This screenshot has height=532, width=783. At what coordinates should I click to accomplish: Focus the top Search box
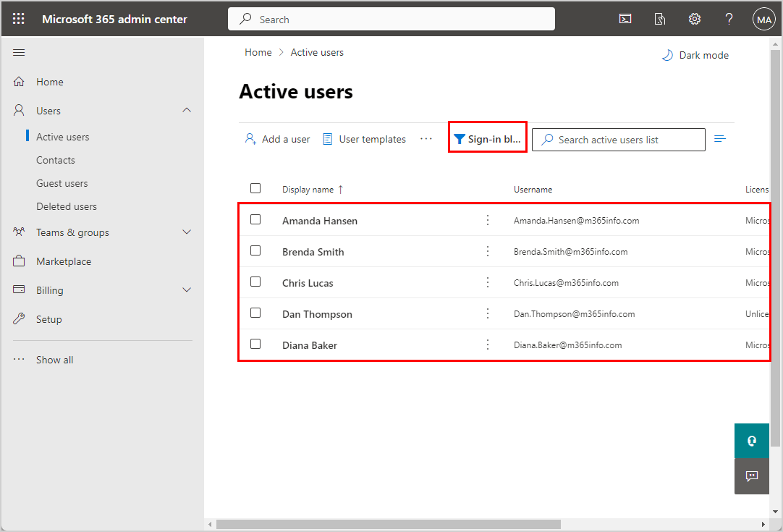[391, 19]
